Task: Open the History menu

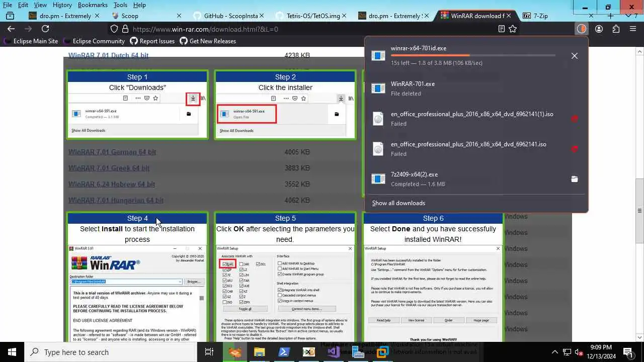Action: pos(62,5)
